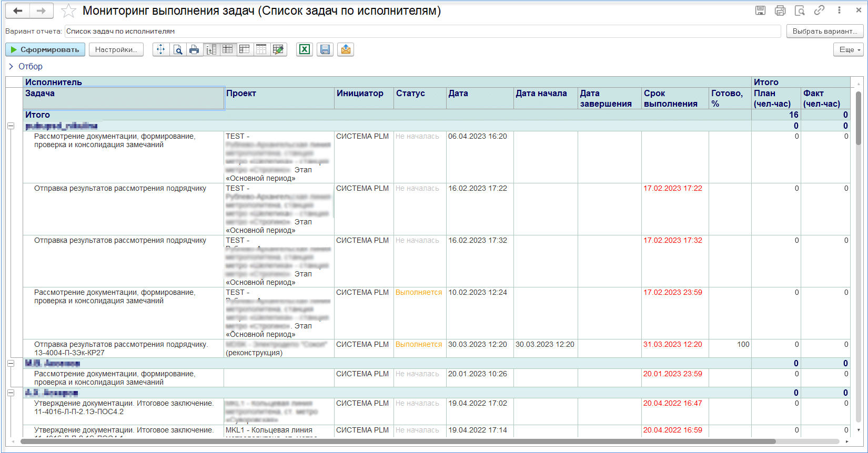Click the move/fit-to-window arrows toolbar icon
This screenshot has height=453, width=868.
tap(161, 49)
